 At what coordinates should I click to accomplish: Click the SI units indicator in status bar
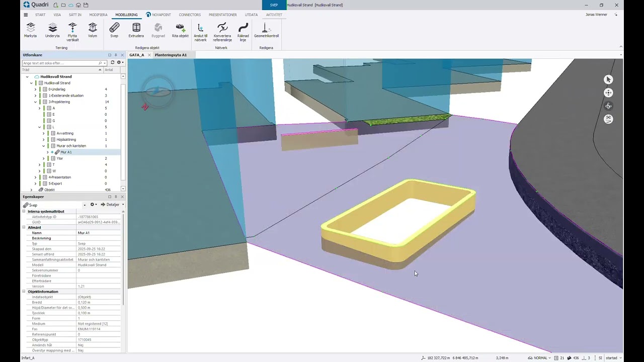pos(600,358)
